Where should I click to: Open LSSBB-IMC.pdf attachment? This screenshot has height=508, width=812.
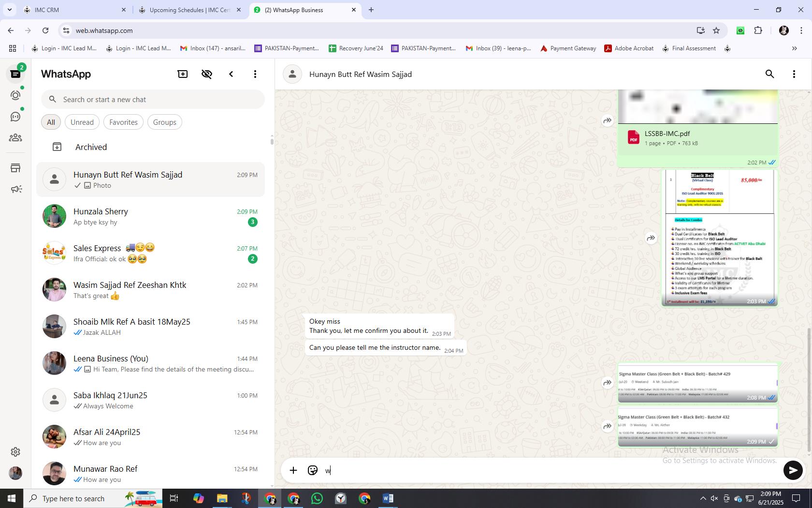tap(698, 138)
